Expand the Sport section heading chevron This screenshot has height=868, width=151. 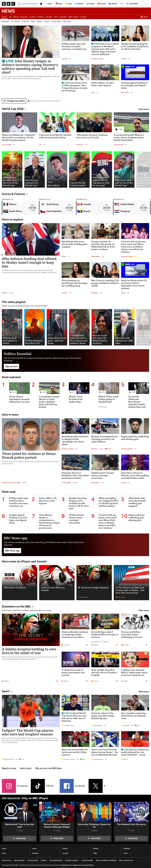coord(7,691)
